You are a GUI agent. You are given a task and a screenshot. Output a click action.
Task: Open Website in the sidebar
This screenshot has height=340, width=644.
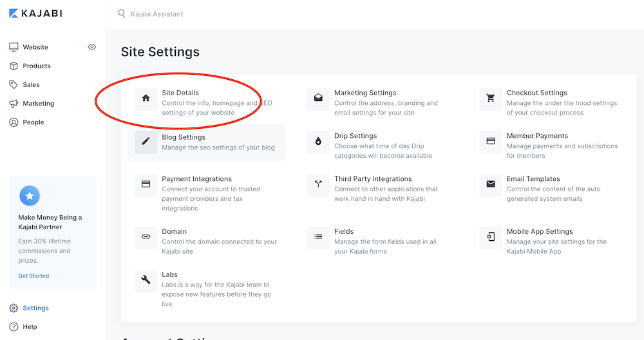click(35, 47)
